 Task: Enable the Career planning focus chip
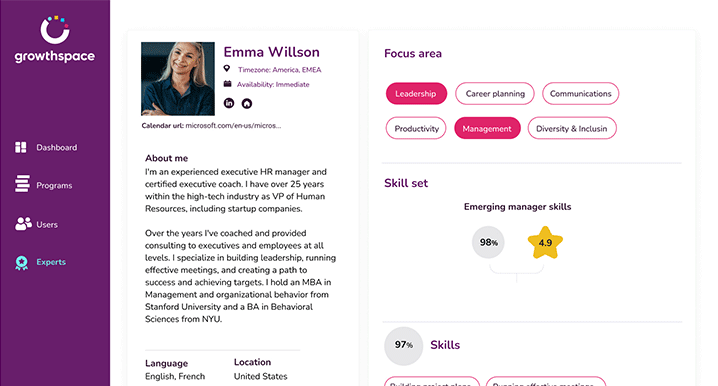tap(495, 93)
